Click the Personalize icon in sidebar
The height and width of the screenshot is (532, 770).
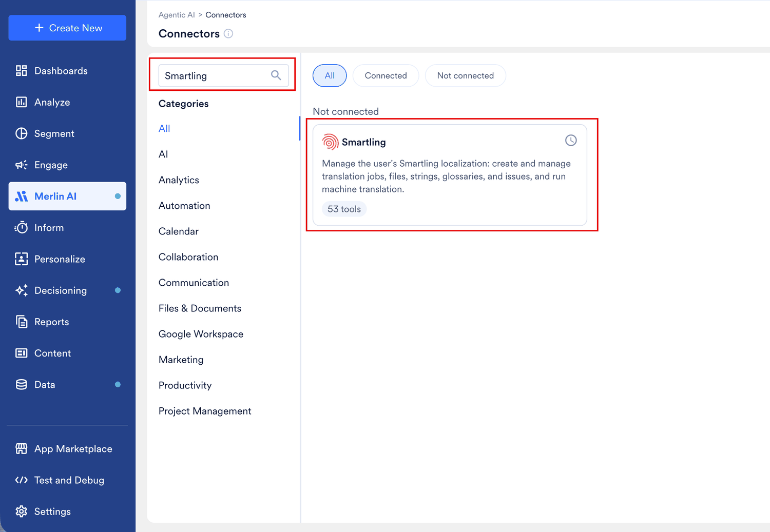[x=21, y=259]
